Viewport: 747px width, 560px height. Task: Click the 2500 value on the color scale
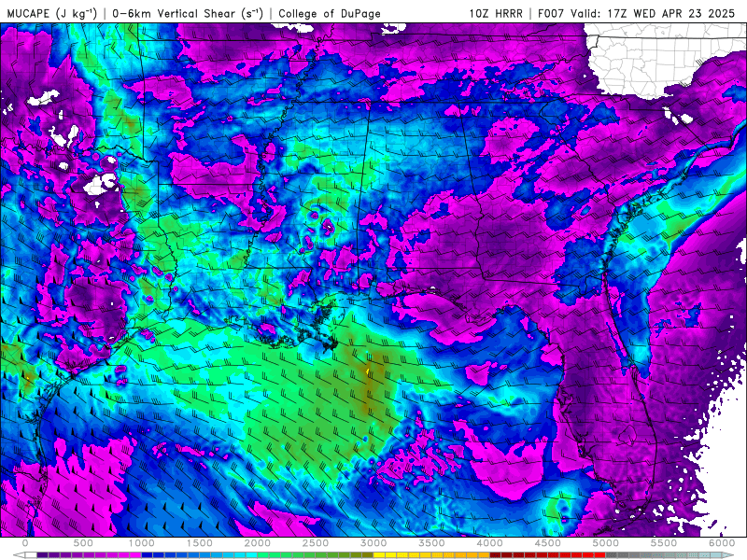pyautogui.click(x=316, y=543)
